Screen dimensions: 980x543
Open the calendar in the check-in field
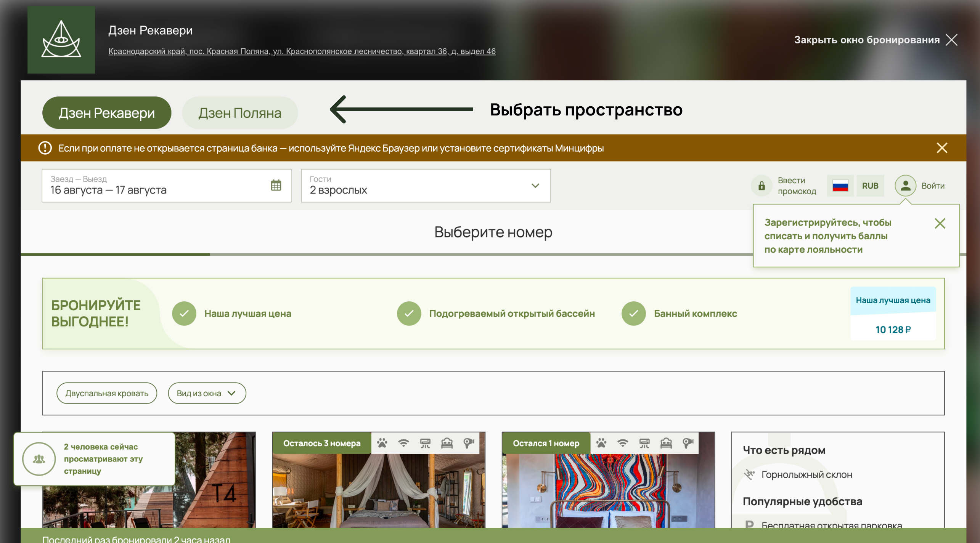pos(276,186)
